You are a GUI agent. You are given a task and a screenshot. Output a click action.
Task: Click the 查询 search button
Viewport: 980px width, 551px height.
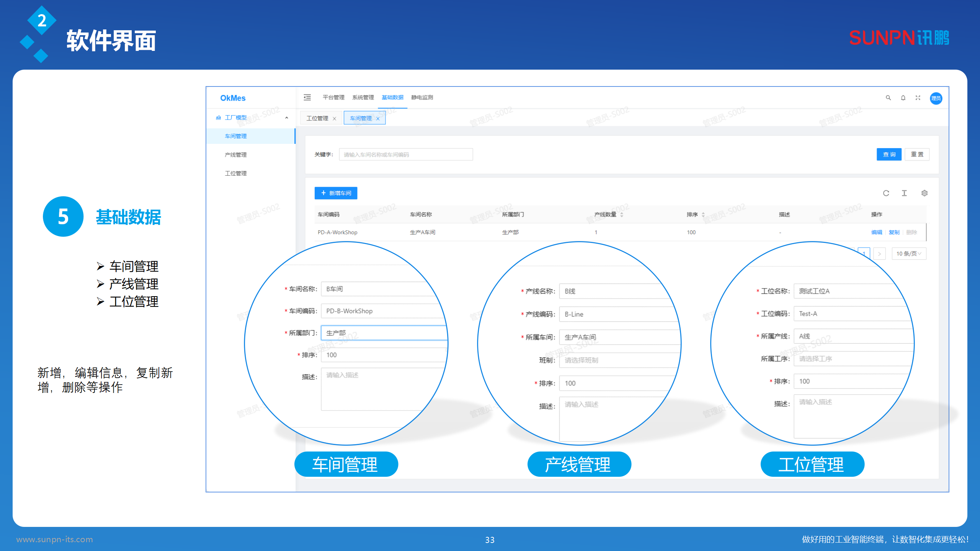tap(889, 155)
